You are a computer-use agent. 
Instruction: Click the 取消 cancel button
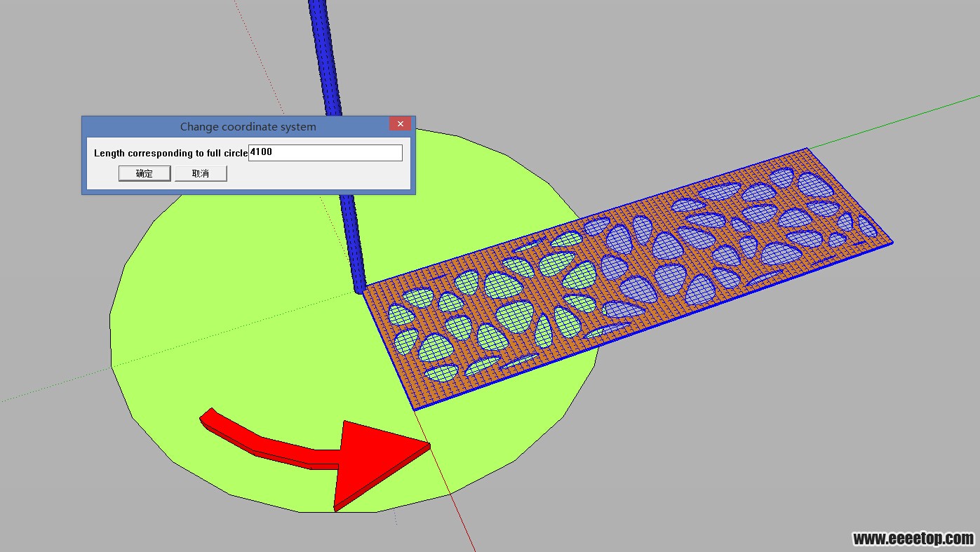pos(201,173)
